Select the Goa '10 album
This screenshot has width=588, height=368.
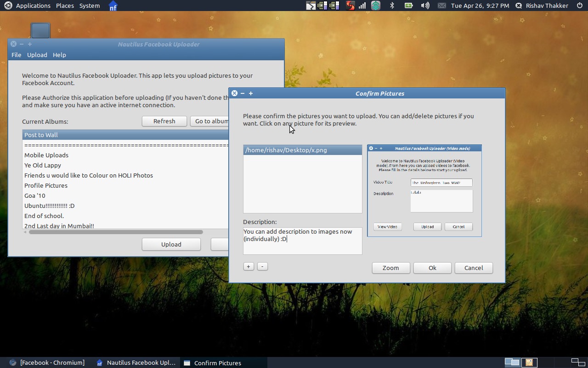(125, 195)
